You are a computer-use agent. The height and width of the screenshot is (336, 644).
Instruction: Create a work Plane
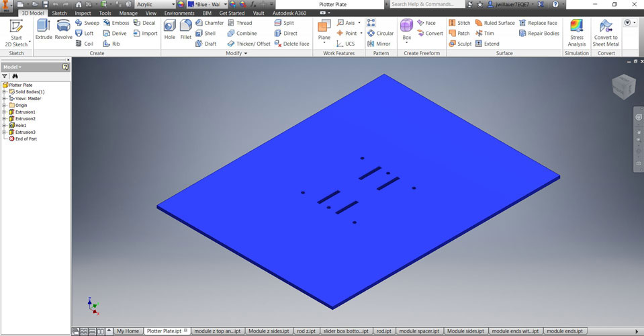324,31
